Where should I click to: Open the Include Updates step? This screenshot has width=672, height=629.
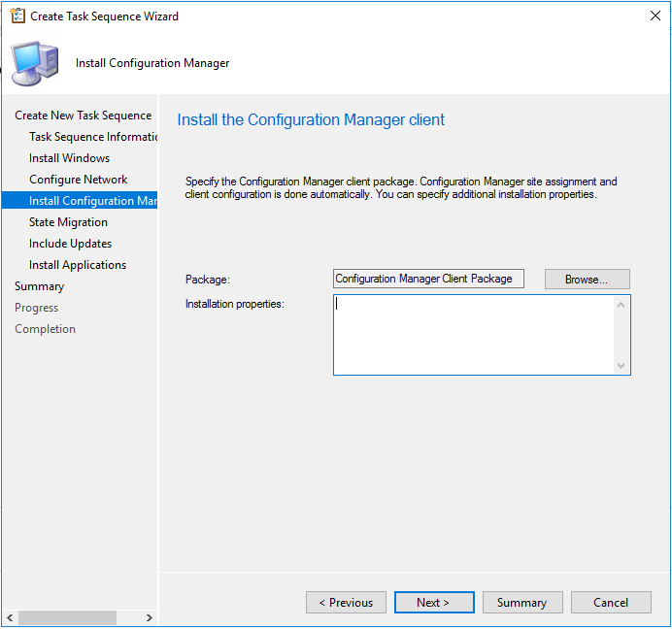70,244
